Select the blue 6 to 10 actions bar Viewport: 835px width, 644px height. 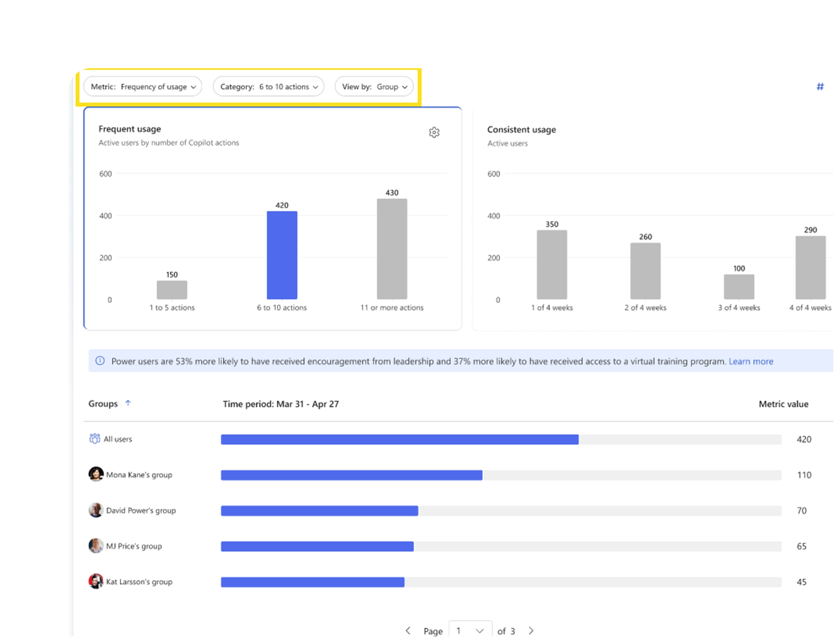282,255
